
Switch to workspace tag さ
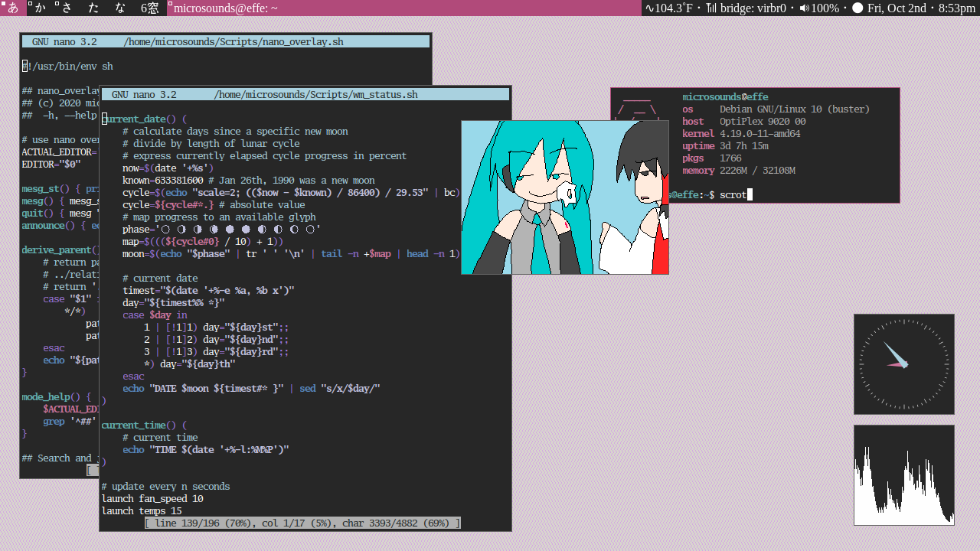pos(67,8)
